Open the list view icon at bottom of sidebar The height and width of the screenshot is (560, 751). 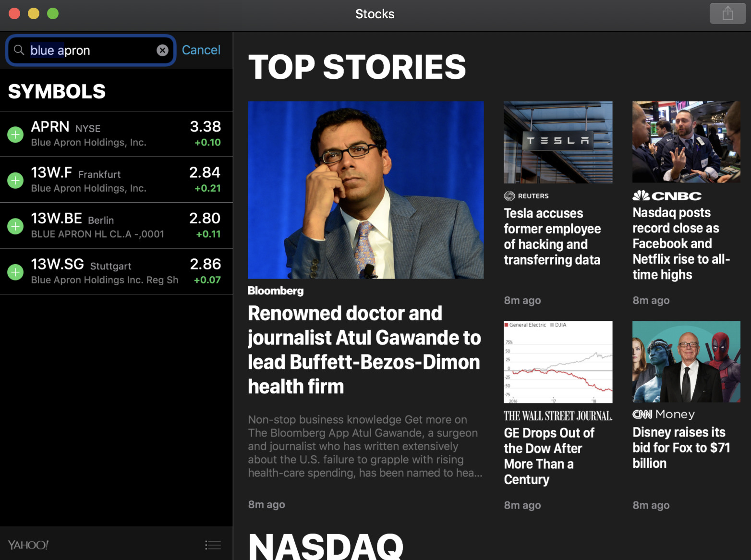click(x=213, y=545)
